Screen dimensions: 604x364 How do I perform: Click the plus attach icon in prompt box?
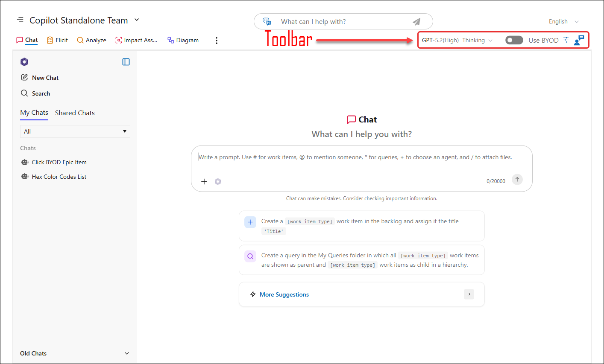pyautogui.click(x=204, y=181)
